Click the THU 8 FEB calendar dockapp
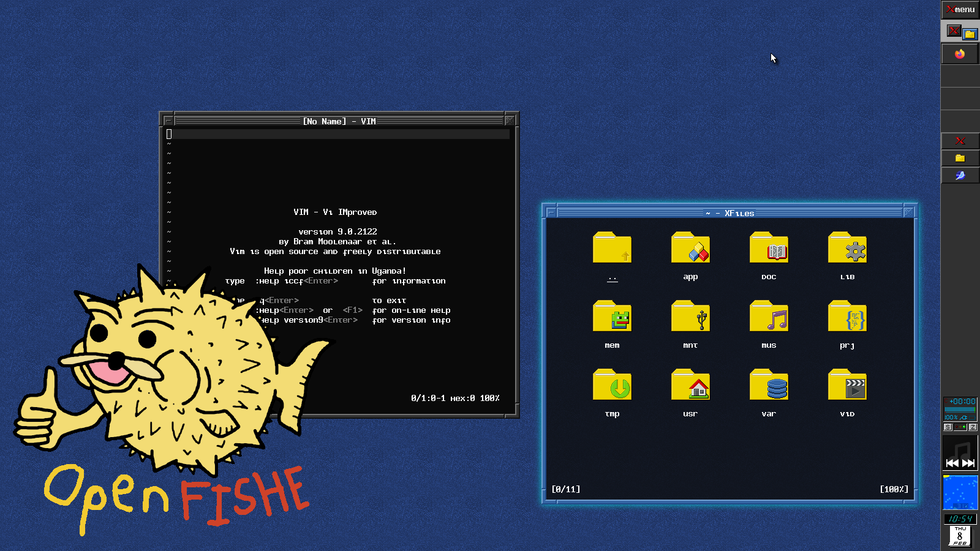Screen dimensions: 980x551 tap(960, 536)
